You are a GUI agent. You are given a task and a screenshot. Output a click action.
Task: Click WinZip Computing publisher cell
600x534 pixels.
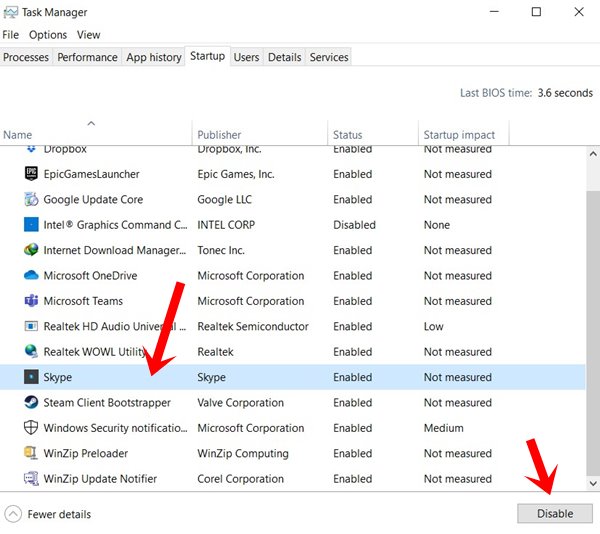243,454
